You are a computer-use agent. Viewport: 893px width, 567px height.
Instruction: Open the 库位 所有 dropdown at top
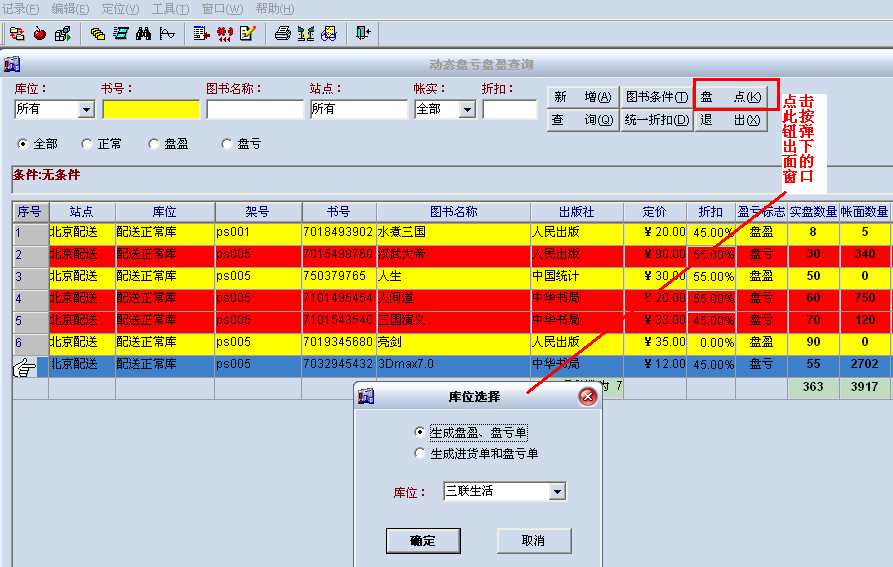click(87, 109)
